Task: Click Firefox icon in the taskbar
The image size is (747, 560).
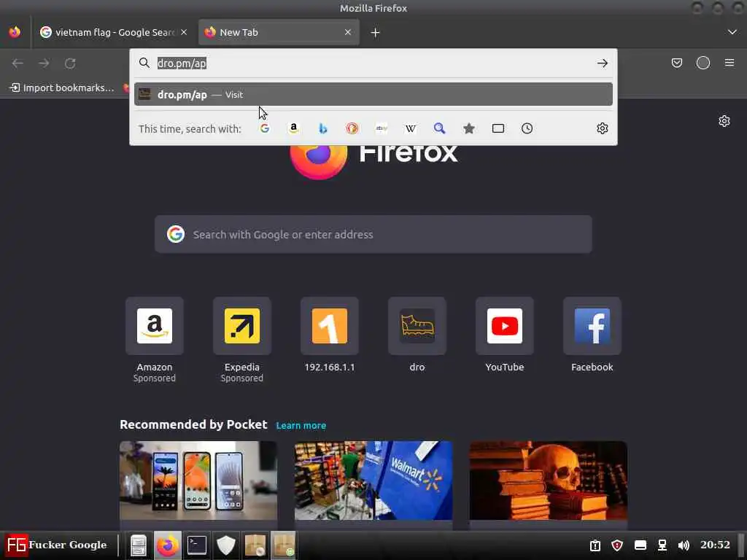Action: click(x=168, y=545)
